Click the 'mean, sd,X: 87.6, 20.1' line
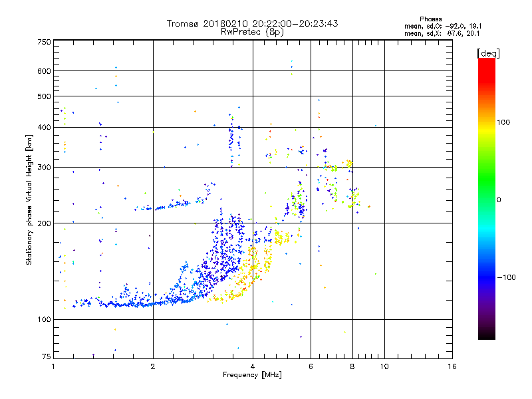The height and width of the screenshot is (399, 532). click(442, 34)
